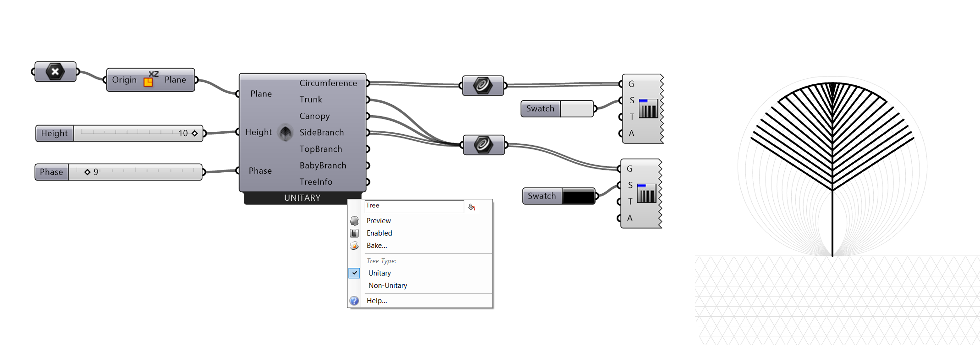Click the paint bucket icon beside the Tree name field
Image resolution: width=980 pixels, height=345 pixels.
472,207
